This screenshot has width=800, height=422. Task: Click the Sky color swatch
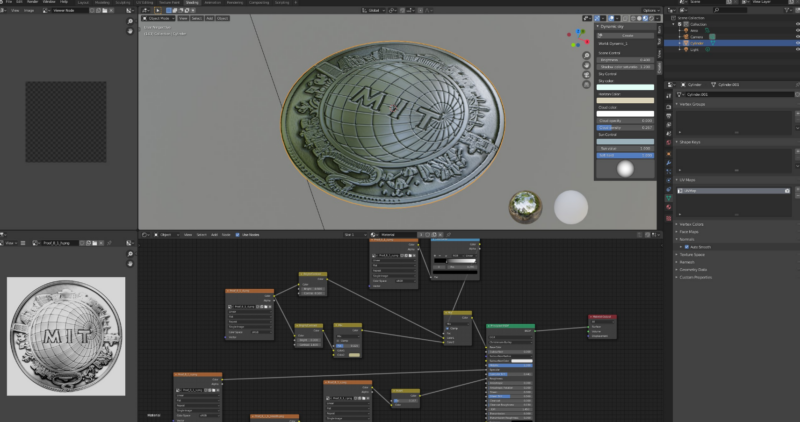click(x=626, y=87)
